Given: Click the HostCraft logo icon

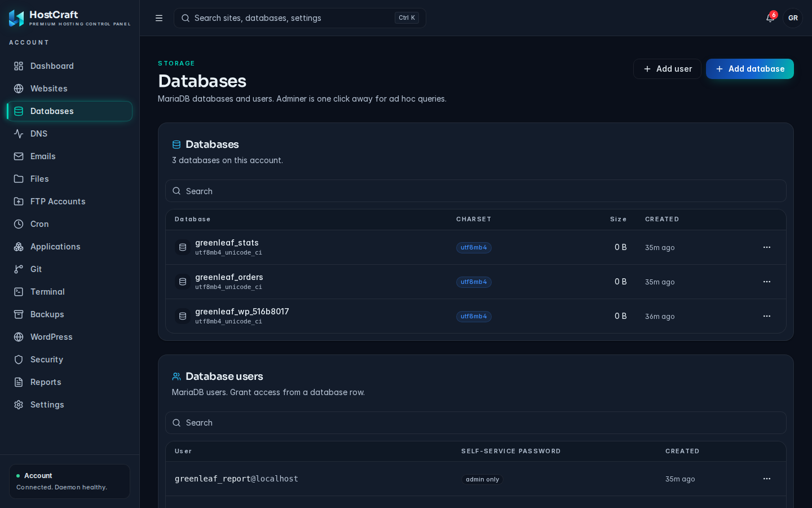Looking at the screenshot, I should pos(16,18).
